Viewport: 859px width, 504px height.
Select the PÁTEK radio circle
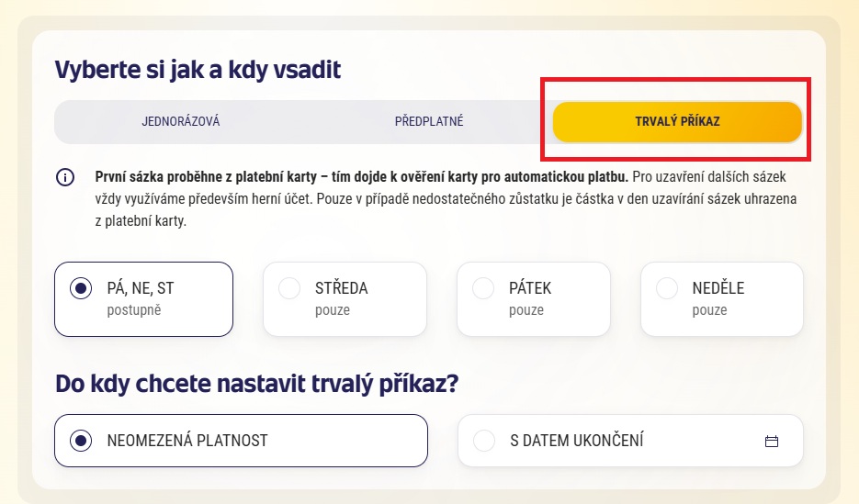tap(483, 288)
